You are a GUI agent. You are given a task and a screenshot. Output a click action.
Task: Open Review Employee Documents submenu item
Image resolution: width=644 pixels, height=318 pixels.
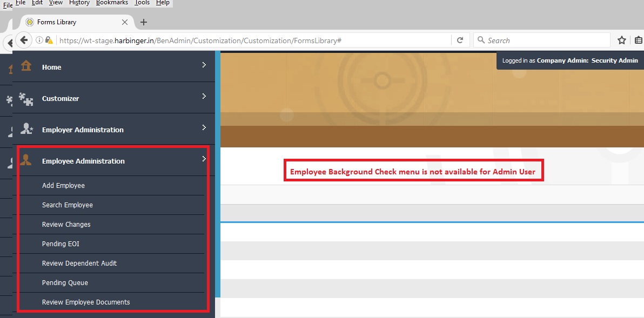(x=86, y=302)
